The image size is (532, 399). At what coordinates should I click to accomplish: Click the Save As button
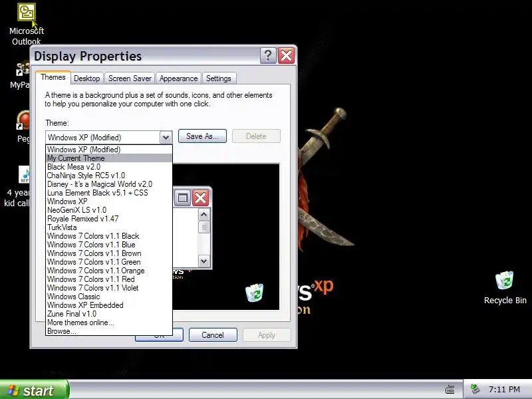click(202, 136)
